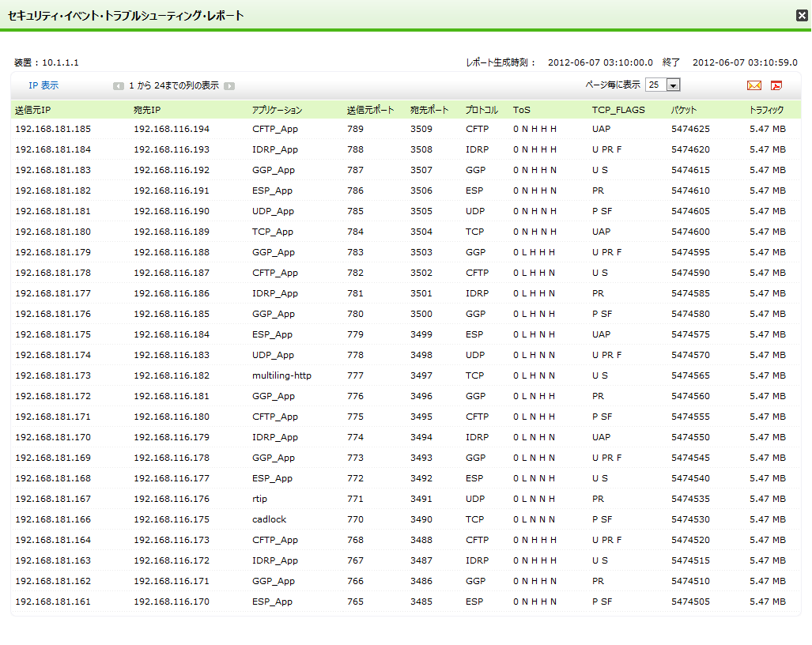Open the per-page display count dropdown
Image resolution: width=812 pixels, height=645 pixels.
[x=673, y=85]
